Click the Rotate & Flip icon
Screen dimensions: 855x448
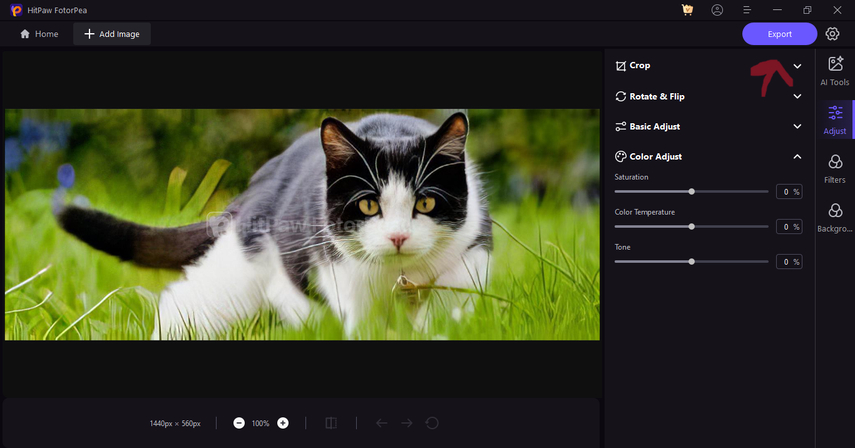[621, 96]
